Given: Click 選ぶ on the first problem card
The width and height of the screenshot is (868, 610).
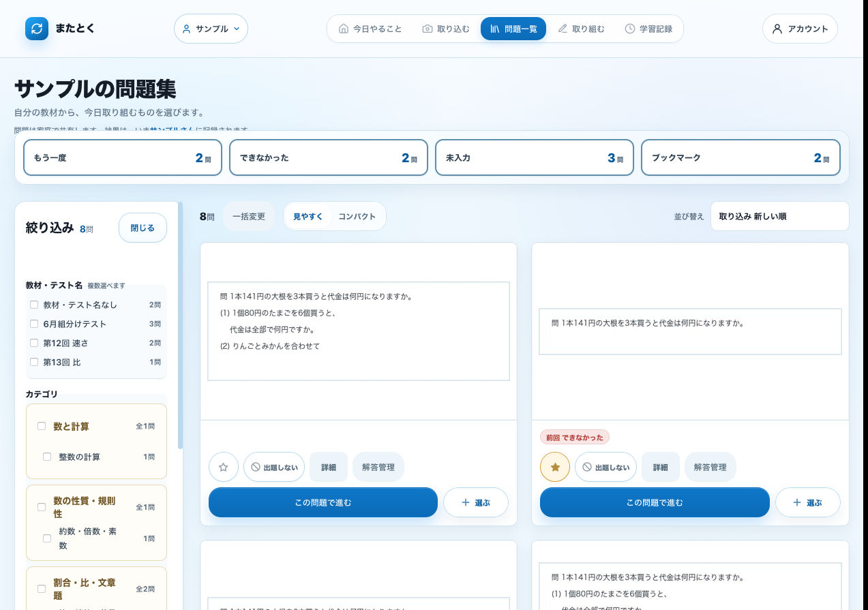Looking at the screenshot, I should 476,502.
